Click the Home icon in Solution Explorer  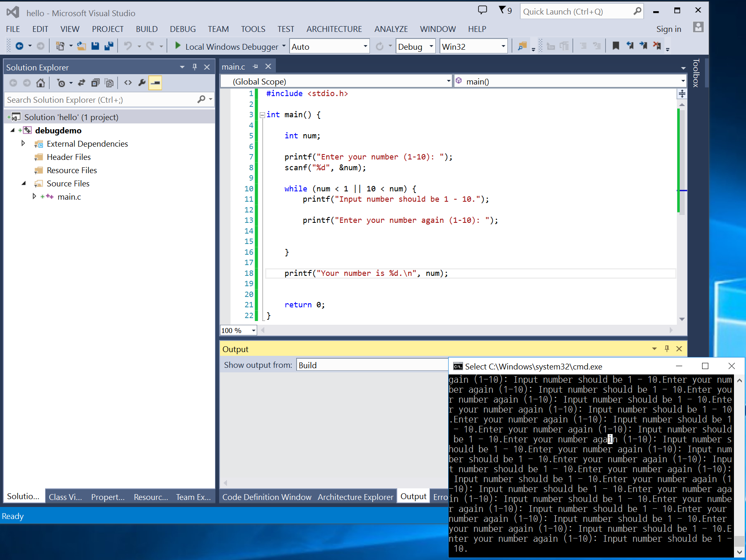(x=41, y=83)
